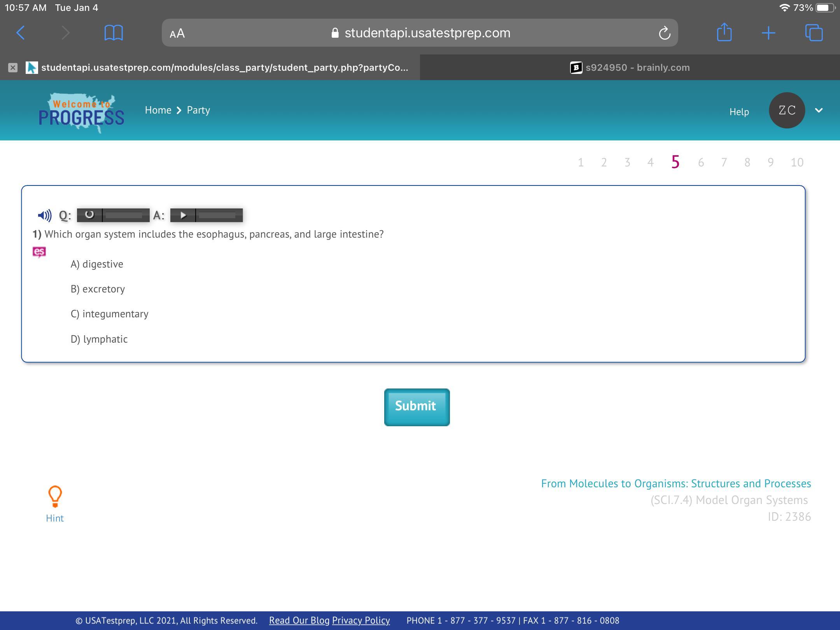
Task: Click the audio speaker icon
Action: [x=45, y=215]
